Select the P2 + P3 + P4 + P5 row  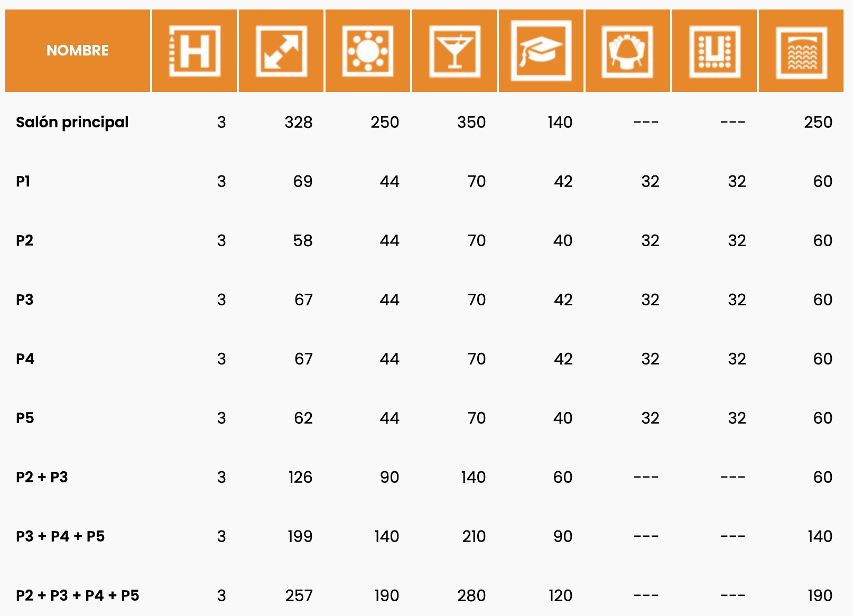click(78, 596)
